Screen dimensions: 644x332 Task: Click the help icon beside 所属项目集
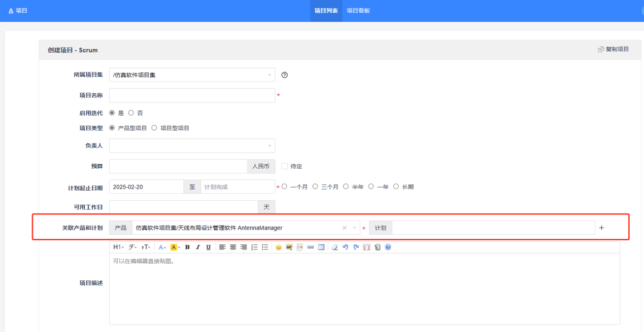pyautogui.click(x=285, y=75)
